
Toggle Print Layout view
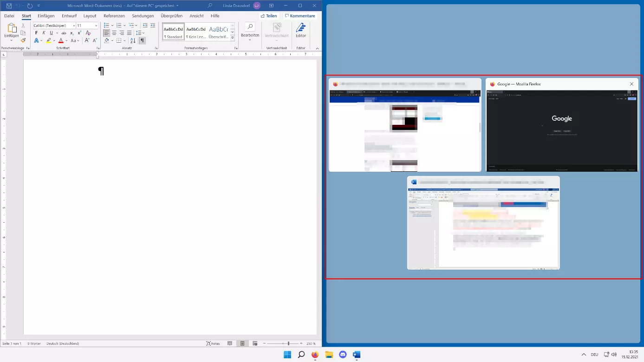[242, 343]
